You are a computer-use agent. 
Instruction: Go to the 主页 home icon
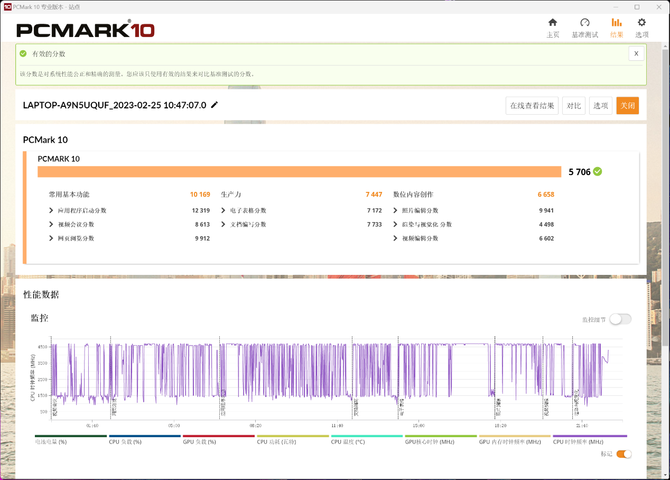point(552,23)
